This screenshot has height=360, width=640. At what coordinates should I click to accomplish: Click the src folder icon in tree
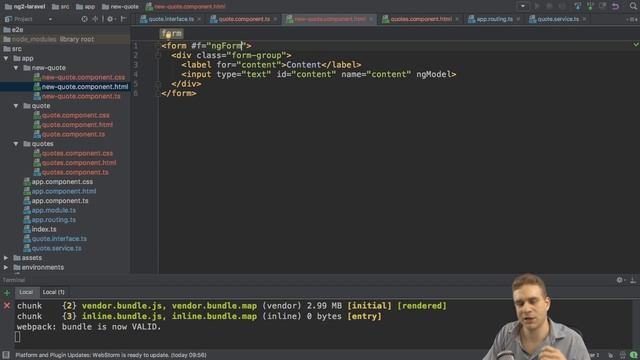tap(7, 49)
